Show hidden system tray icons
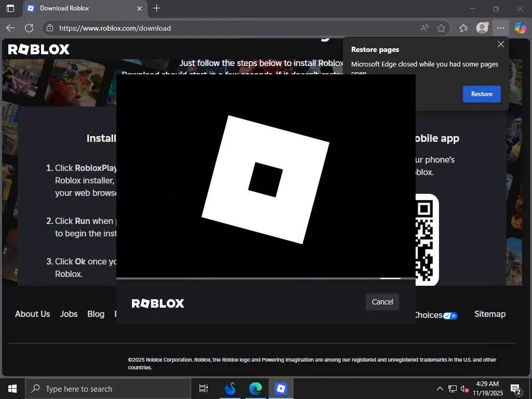The width and height of the screenshot is (532, 399). click(440, 389)
